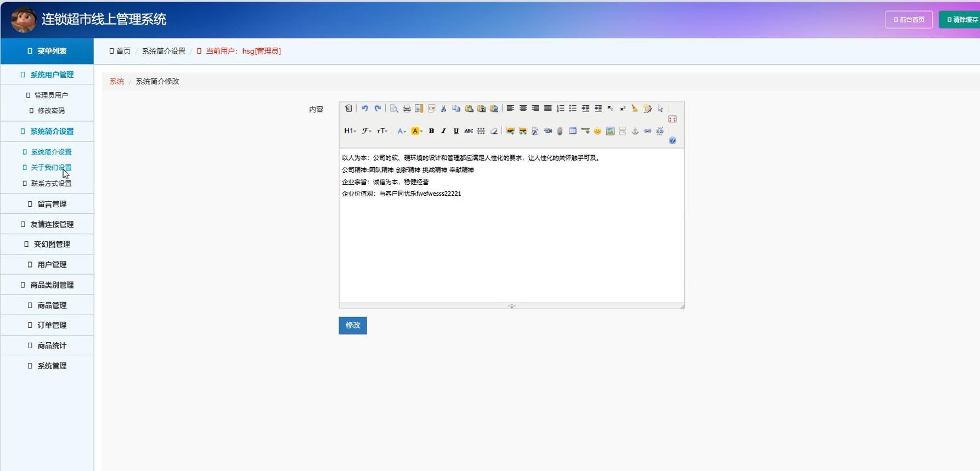The height and width of the screenshot is (471, 980).
Task: Insert an emoticon using the smiley icon
Action: coord(598,131)
